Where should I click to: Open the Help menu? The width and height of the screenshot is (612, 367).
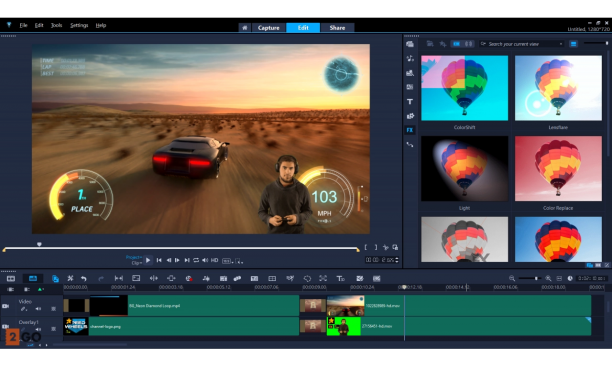101,25
